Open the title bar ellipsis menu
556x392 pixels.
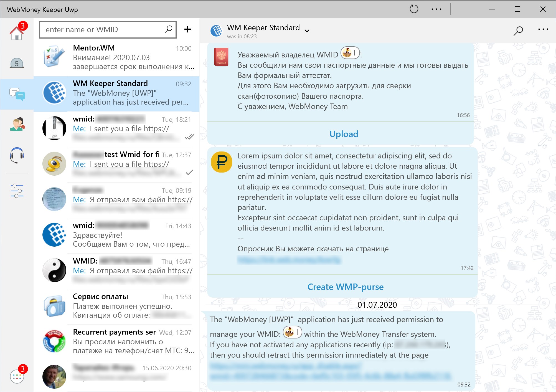point(436,9)
